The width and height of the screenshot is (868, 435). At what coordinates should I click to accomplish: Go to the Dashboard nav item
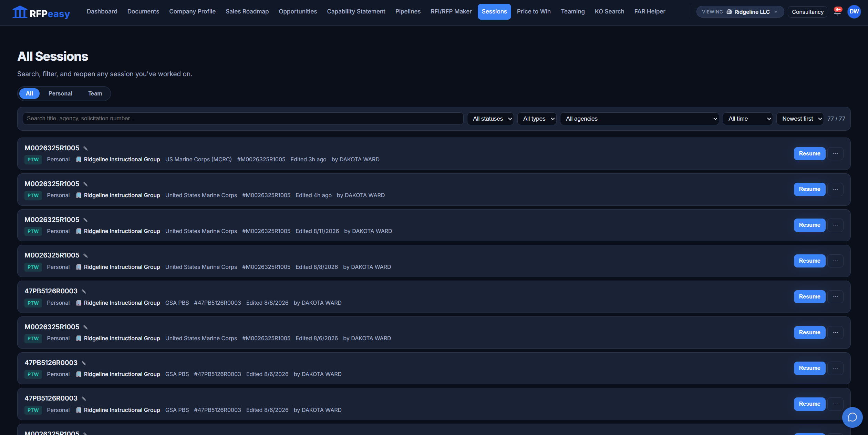point(102,11)
